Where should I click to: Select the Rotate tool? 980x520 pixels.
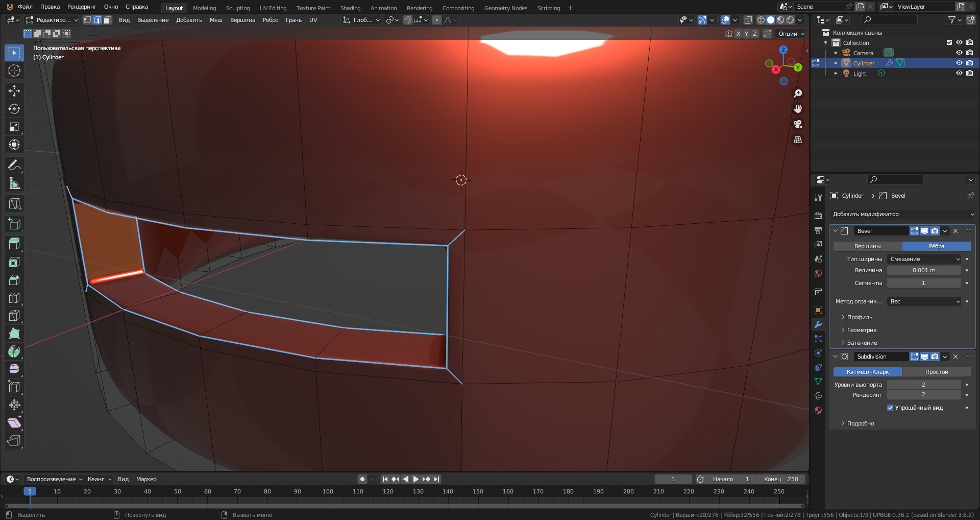(x=14, y=109)
